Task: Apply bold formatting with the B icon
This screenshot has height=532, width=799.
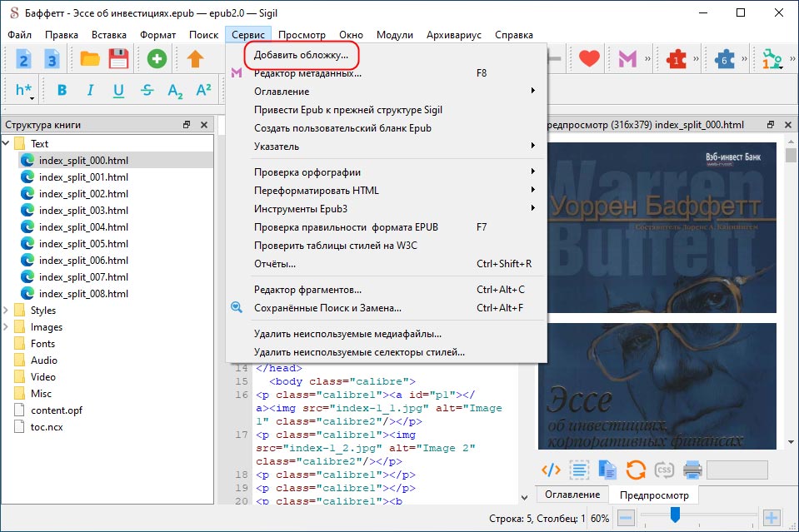Action: coord(62,90)
